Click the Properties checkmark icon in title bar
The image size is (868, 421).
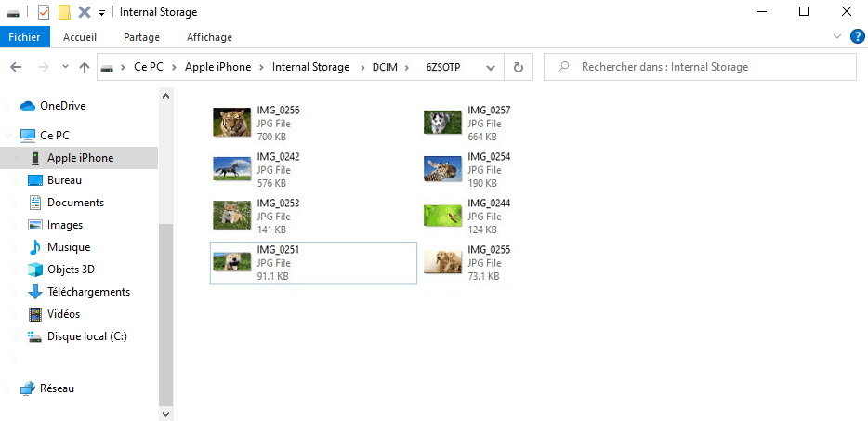(44, 12)
